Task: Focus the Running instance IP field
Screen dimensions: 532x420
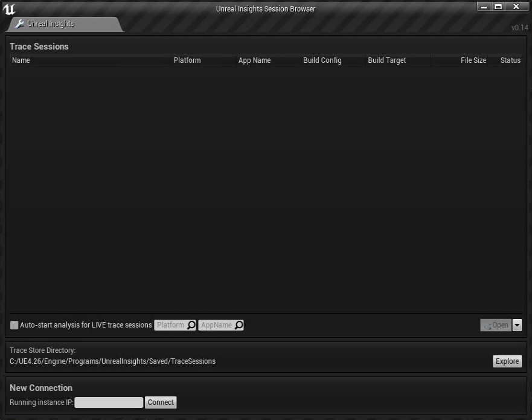Action: (109, 402)
